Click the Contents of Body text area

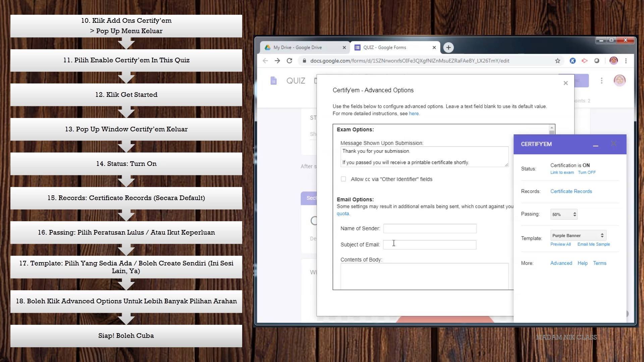(424, 276)
